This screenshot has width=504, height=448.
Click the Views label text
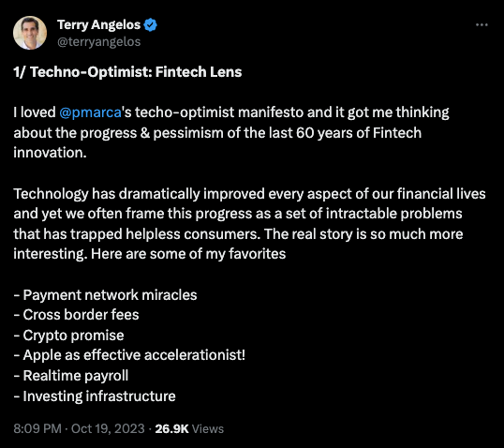(208, 428)
